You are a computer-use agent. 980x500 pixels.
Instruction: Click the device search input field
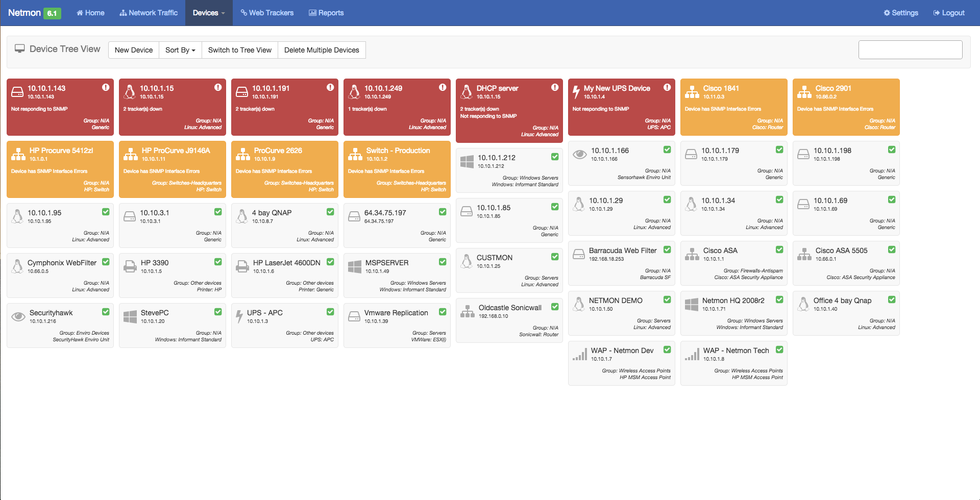point(910,50)
